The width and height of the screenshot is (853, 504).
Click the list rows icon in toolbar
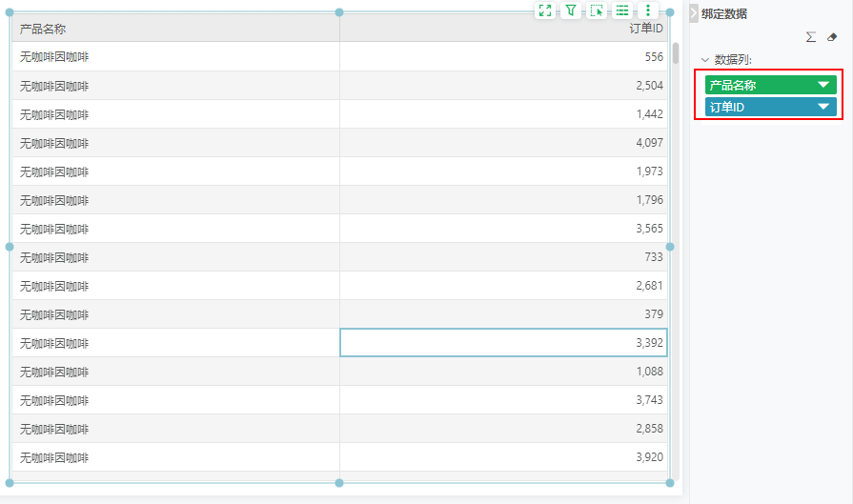point(622,10)
